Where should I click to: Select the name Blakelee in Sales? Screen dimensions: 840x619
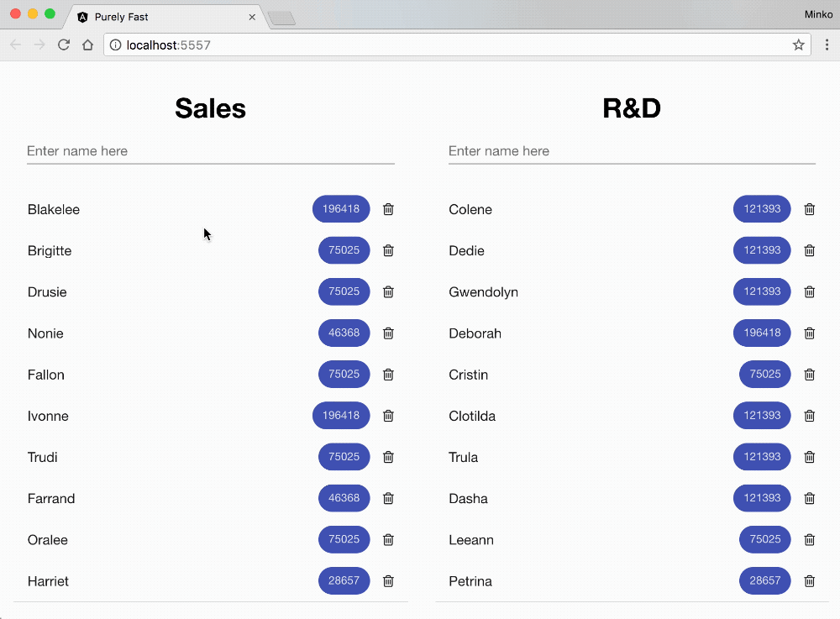pos(54,209)
